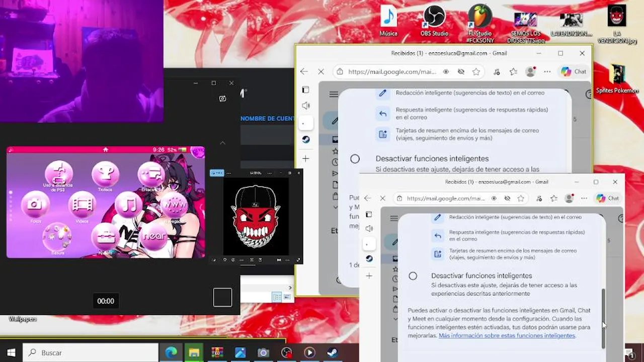Open Trofeos bubble on the Vita screen
Screen dimensions: 644x362
click(105, 174)
